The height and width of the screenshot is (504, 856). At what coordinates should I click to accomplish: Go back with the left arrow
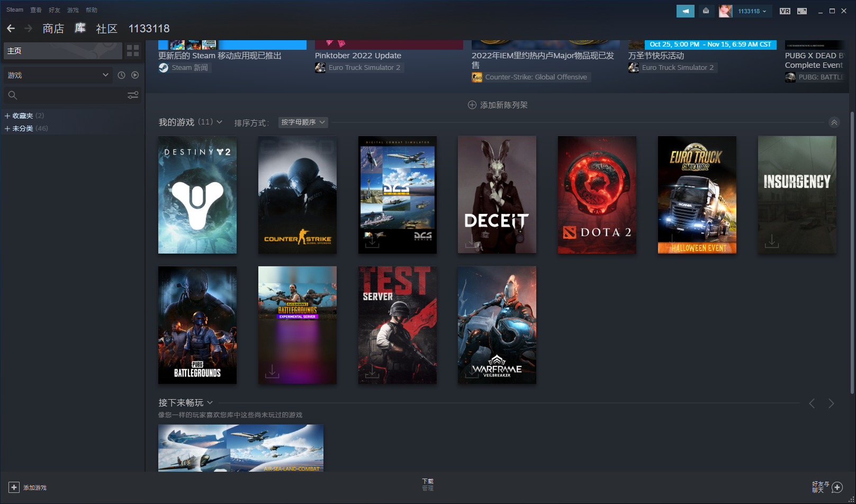(11, 28)
